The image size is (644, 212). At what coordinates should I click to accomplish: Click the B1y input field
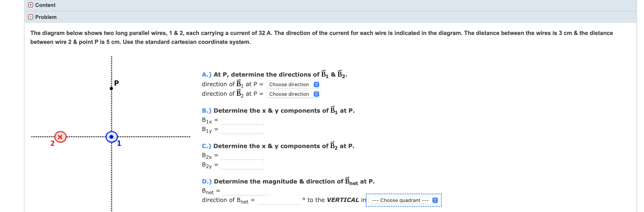click(x=242, y=130)
